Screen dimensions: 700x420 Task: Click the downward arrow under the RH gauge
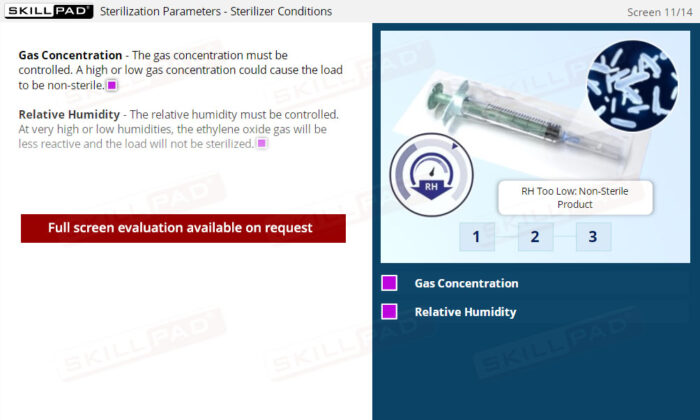431,189
